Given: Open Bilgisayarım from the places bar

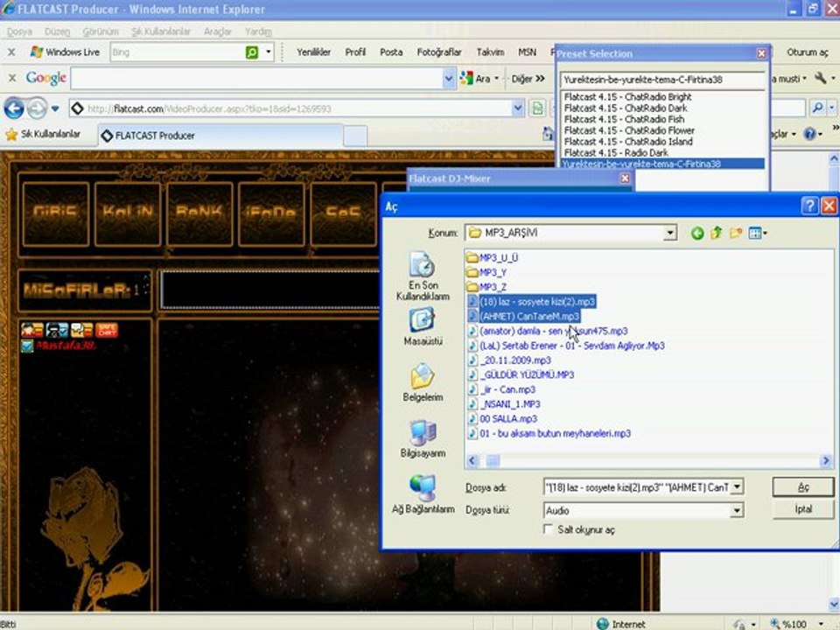Looking at the screenshot, I should pos(422,439).
